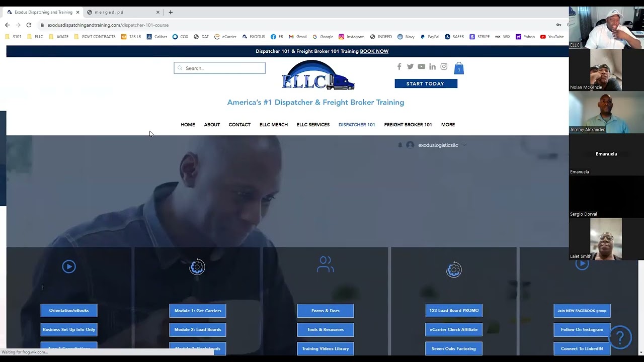This screenshot has height=362, width=644.
Task: Close the Exodus Dispatching and Training tab
Action: click(x=77, y=12)
